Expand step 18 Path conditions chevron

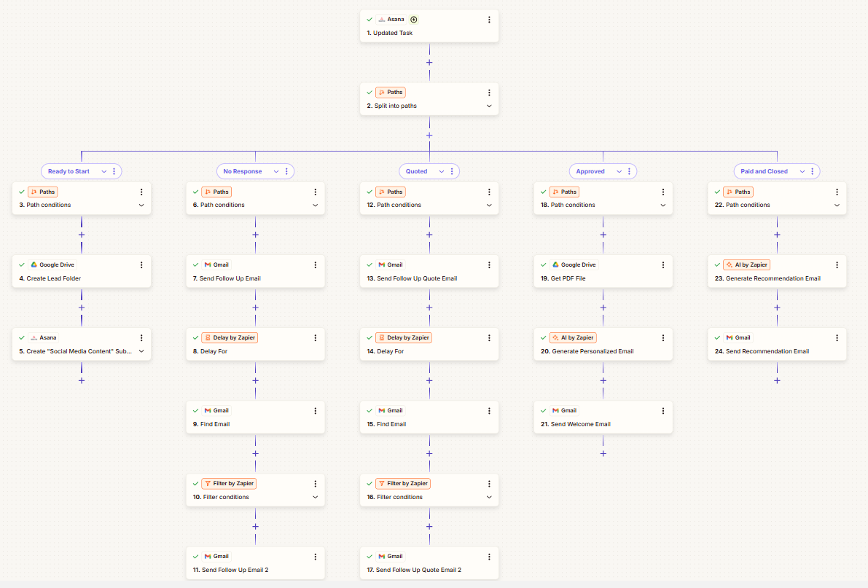662,205
